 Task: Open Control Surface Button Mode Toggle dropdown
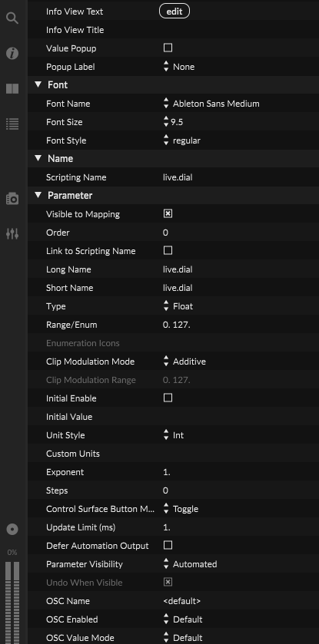pos(181,509)
